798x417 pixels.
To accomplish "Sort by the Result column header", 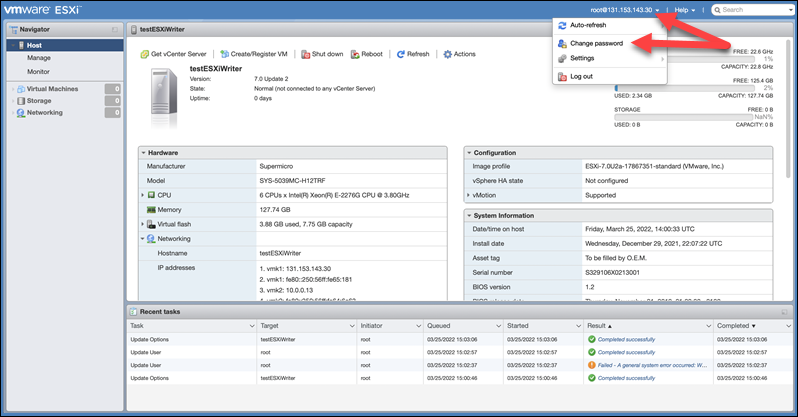I will pos(596,326).
